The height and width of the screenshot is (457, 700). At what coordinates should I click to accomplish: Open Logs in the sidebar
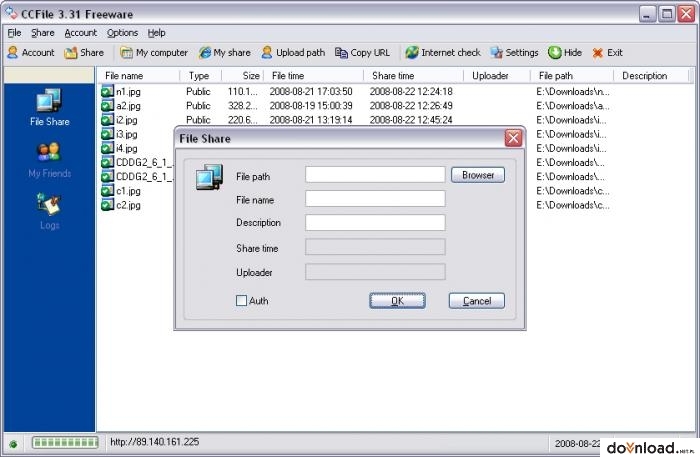tap(49, 212)
